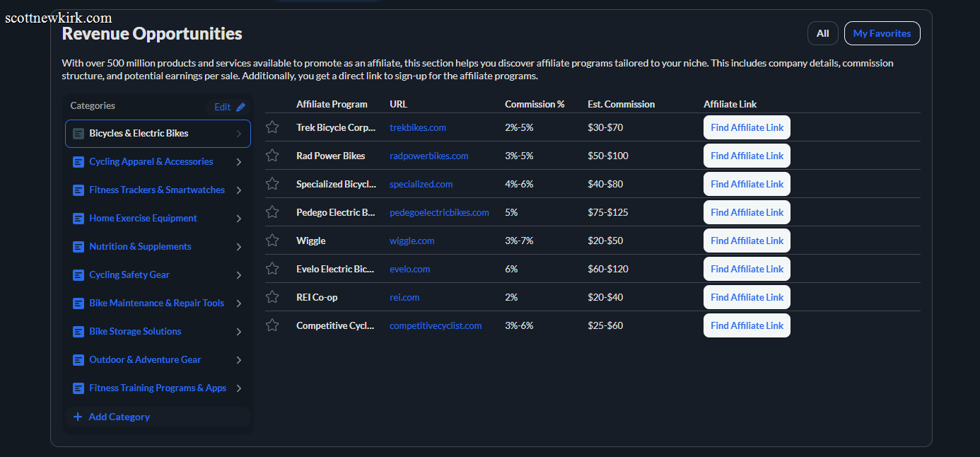Click the Affiliate Program column header
The height and width of the screenshot is (457, 980).
point(332,104)
